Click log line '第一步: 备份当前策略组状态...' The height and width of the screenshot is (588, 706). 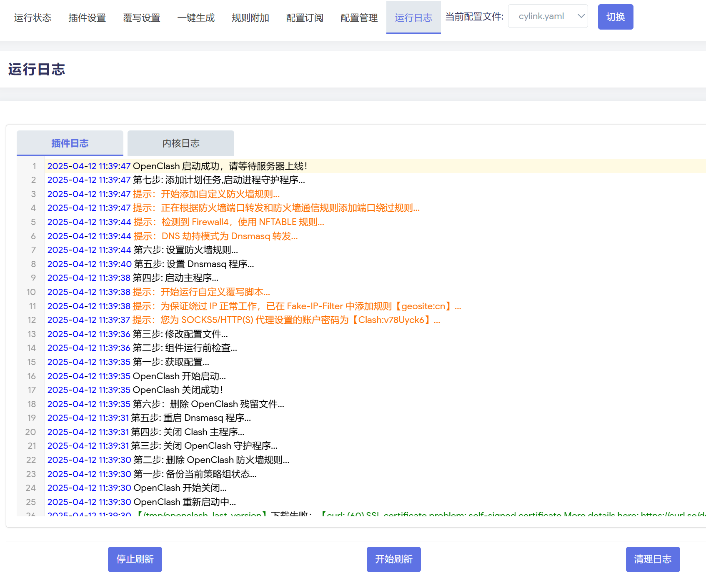pos(152,474)
